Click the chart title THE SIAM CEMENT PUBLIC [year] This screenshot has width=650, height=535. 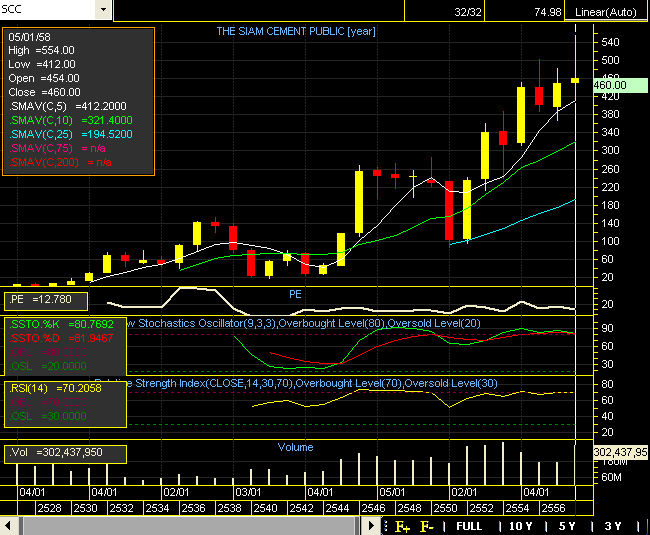pyautogui.click(x=296, y=31)
